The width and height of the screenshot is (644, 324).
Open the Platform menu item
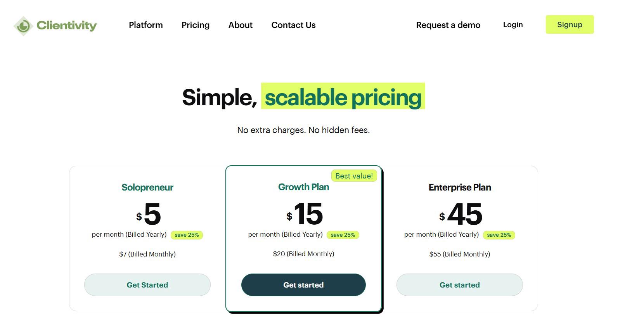[x=146, y=25]
